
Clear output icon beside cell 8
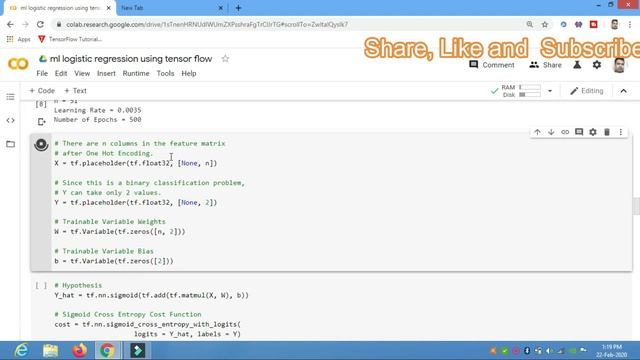click(x=41, y=122)
